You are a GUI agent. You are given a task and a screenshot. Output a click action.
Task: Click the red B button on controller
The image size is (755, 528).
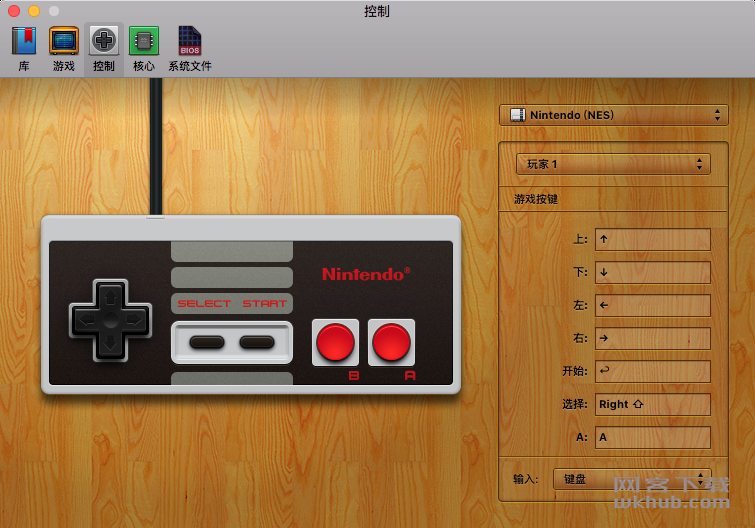pos(335,342)
